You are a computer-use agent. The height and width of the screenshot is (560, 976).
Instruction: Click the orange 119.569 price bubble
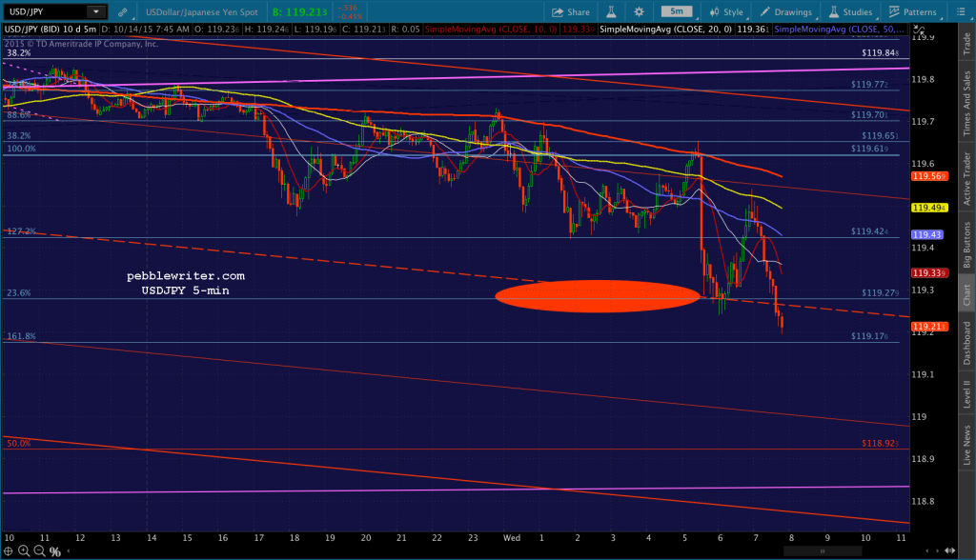[x=929, y=176]
